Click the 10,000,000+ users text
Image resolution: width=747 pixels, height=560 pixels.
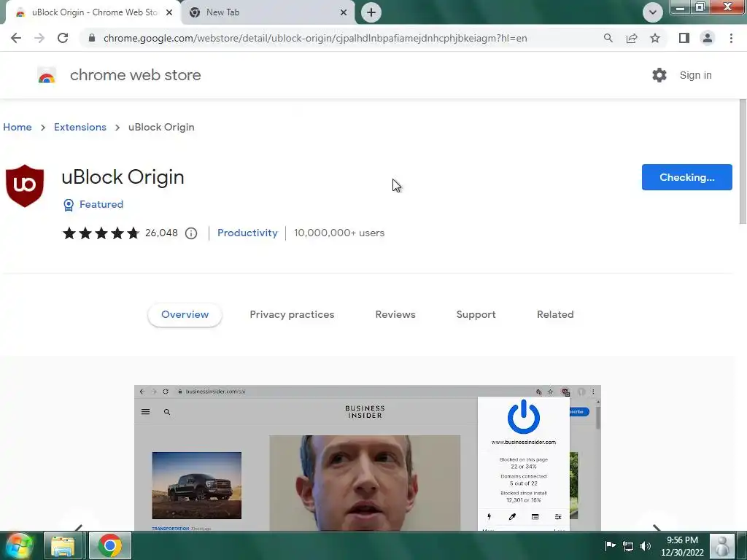[339, 233]
